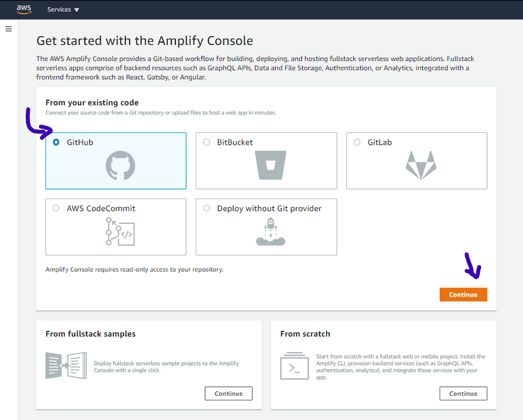Click the AWS logo in the header
Screen dimensions: 523x420
(24, 9)
